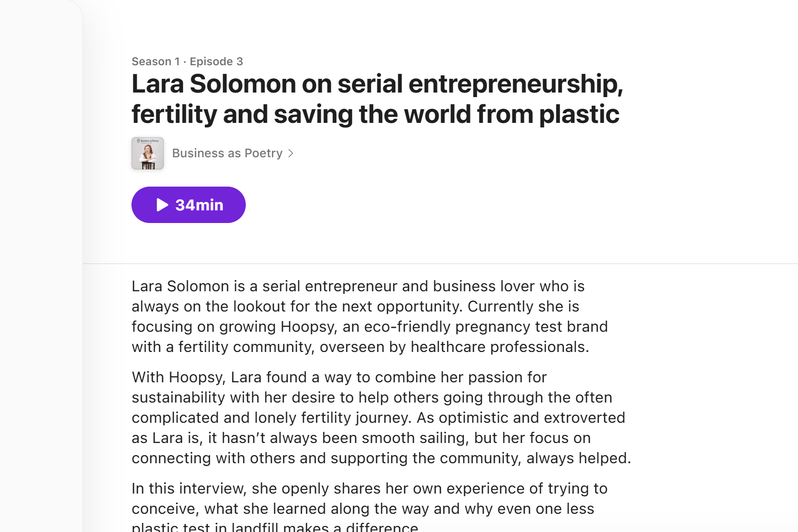Click "healthcare professionals." in the first paragraph
Image resolution: width=798 pixels, height=532 pixels.
[x=500, y=347]
